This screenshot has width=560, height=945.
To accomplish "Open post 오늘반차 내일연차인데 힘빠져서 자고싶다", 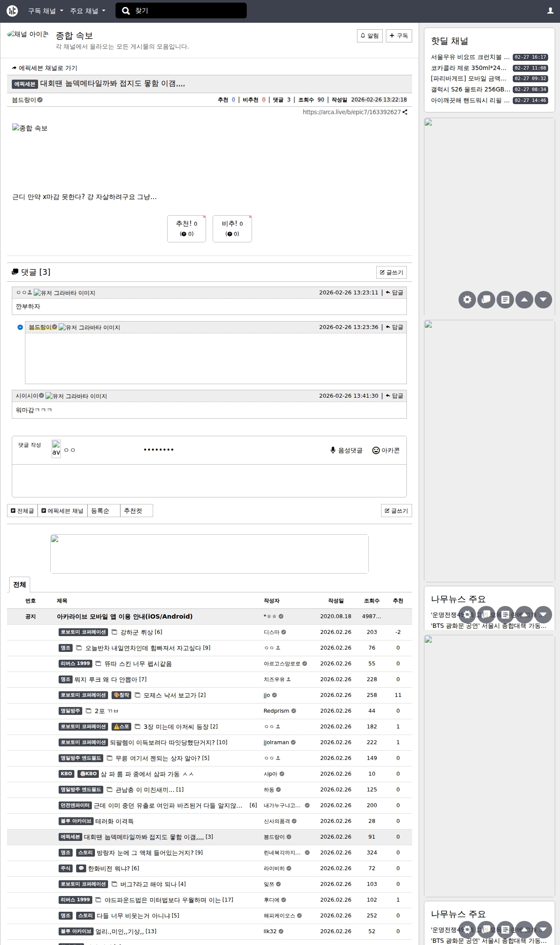I will (143, 648).
